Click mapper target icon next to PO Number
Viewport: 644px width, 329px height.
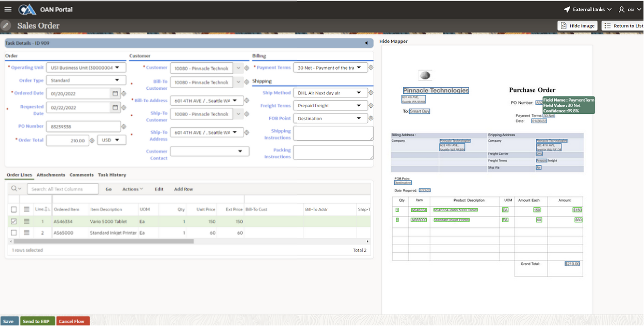point(123,126)
